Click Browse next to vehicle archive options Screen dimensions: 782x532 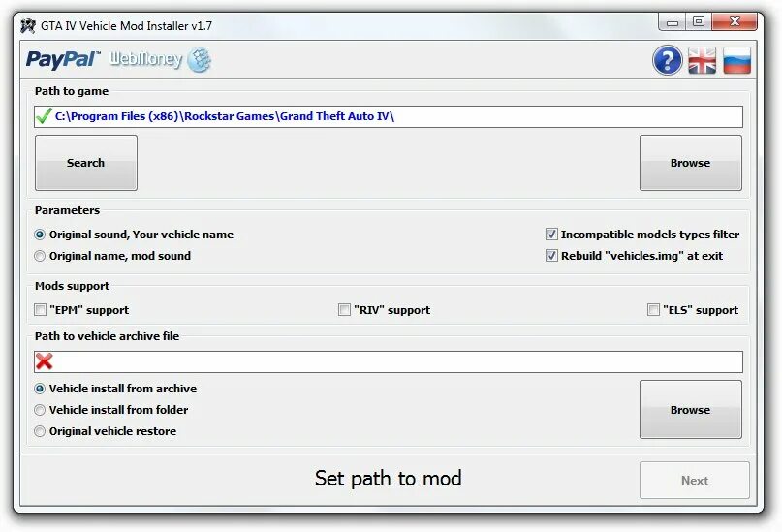[x=690, y=409]
